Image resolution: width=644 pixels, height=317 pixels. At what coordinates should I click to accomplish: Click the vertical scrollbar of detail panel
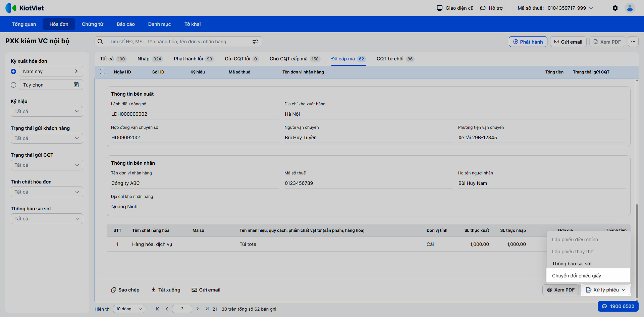[x=637, y=252]
